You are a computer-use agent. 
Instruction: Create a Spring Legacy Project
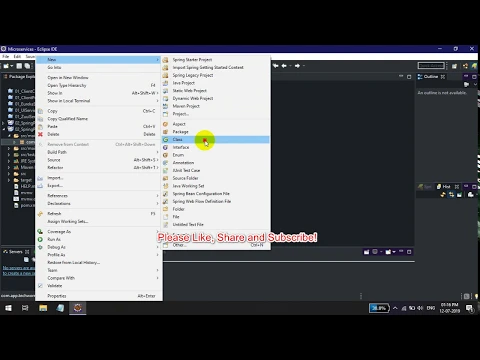[215, 75]
